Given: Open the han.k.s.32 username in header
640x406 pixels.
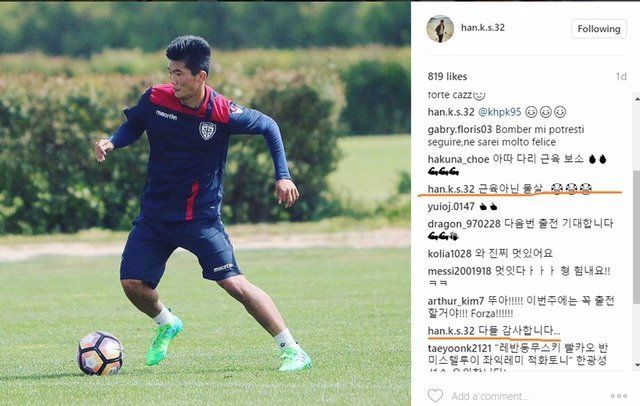Looking at the screenshot, I should point(483,27).
